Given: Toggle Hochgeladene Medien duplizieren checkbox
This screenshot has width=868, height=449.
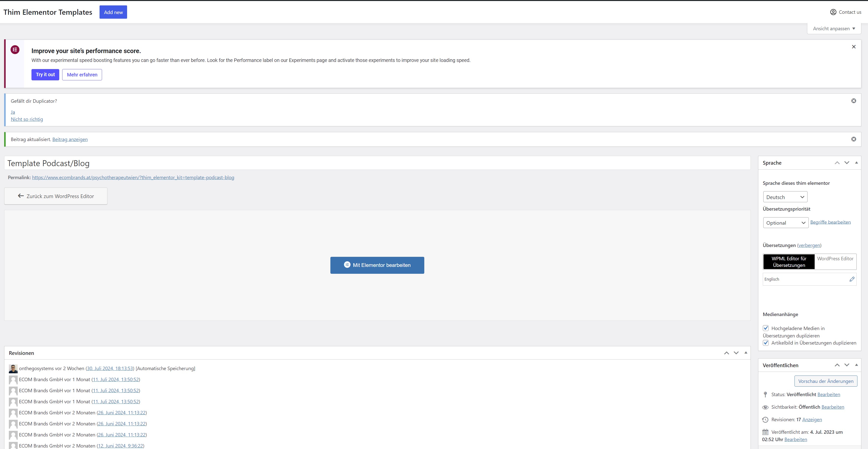Looking at the screenshot, I should click(x=766, y=328).
